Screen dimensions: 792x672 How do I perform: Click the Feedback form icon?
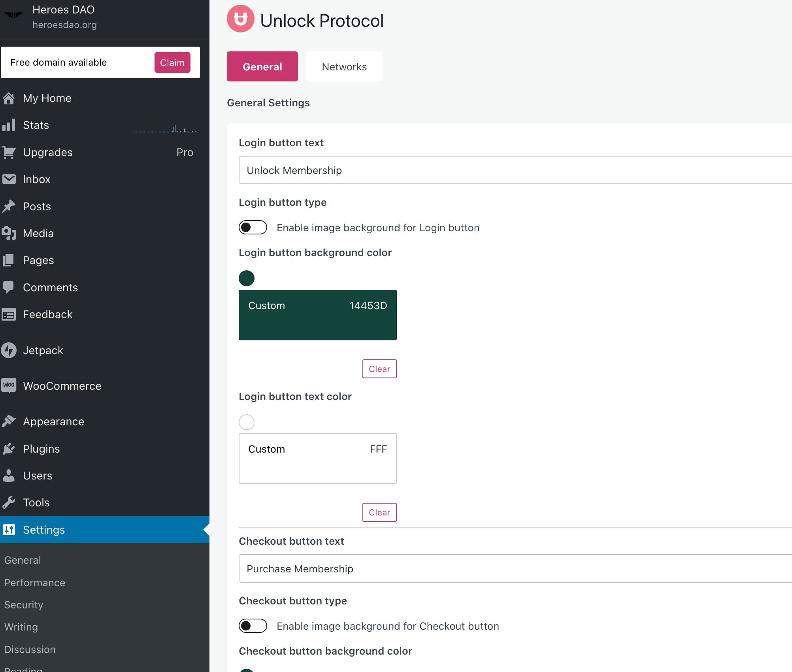point(9,314)
